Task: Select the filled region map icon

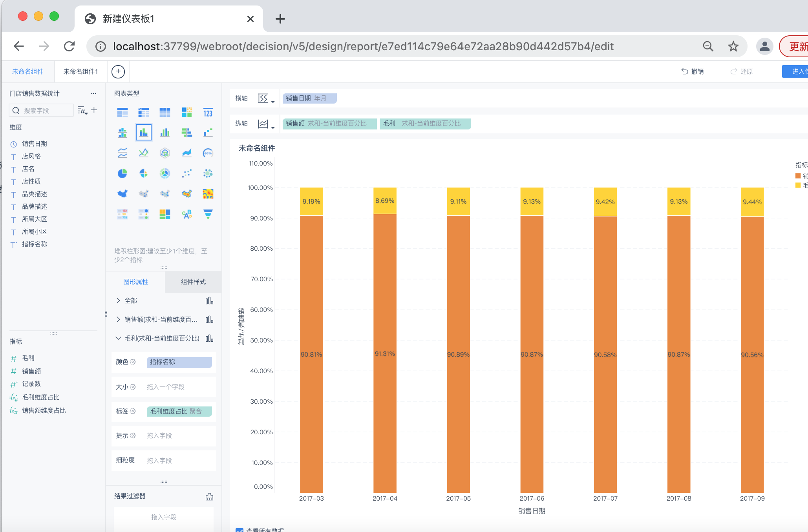Action: tap(122, 194)
